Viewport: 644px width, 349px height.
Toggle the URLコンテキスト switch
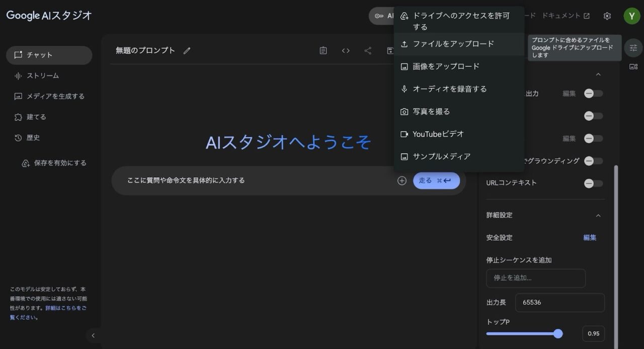coord(593,183)
